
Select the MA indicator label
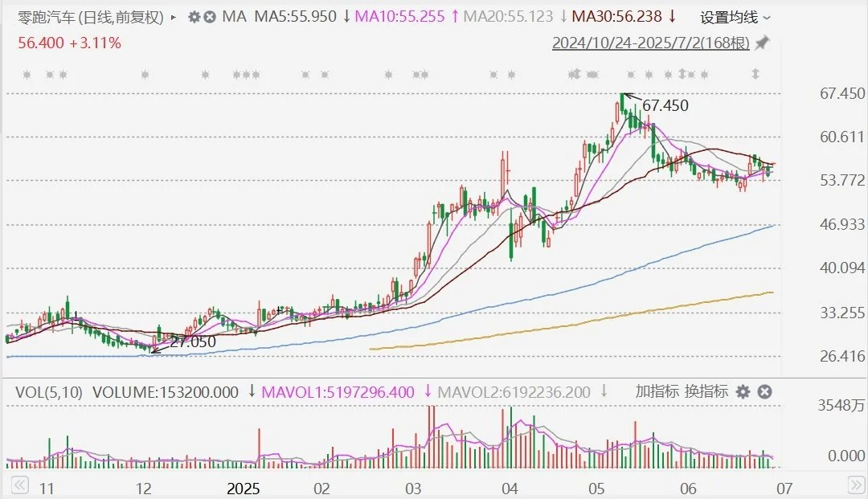tap(234, 17)
